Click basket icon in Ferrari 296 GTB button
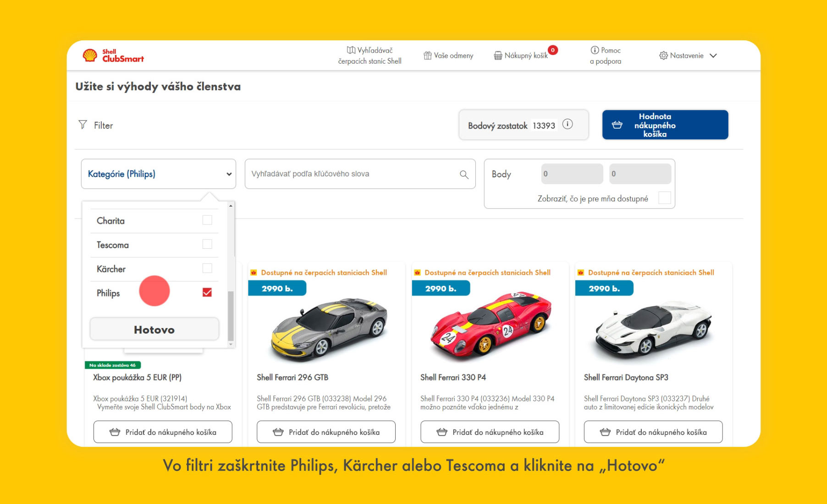Image resolution: width=827 pixels, height=504 pixels. point(278,432)
